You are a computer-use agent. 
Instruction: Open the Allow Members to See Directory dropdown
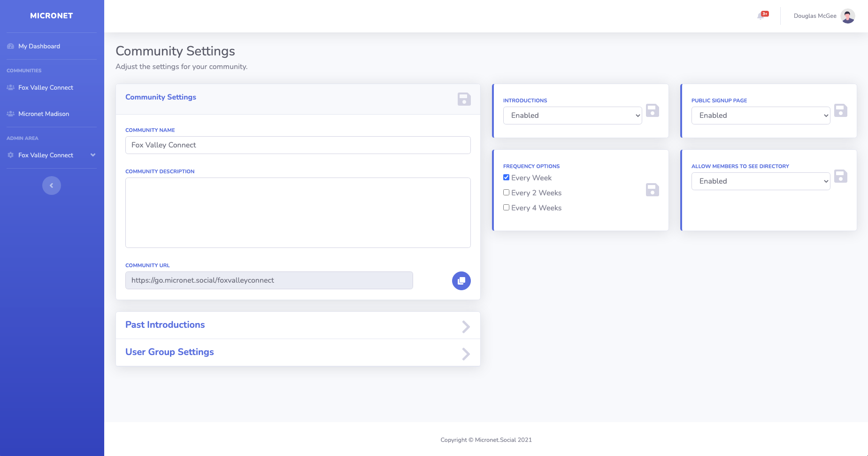pos(760,181)
